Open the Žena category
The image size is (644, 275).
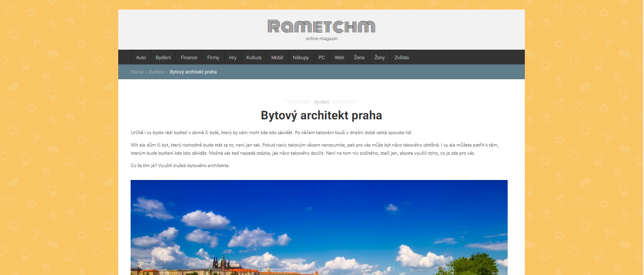click(x=359, y=57)
